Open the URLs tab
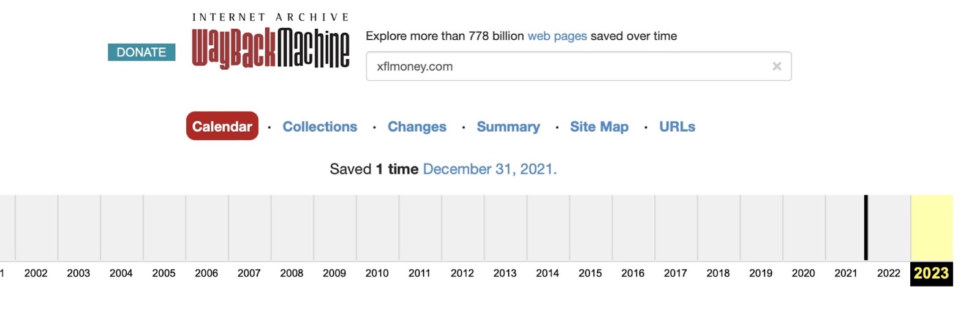Viewport: 980px width, 335px height. [677, 127]
